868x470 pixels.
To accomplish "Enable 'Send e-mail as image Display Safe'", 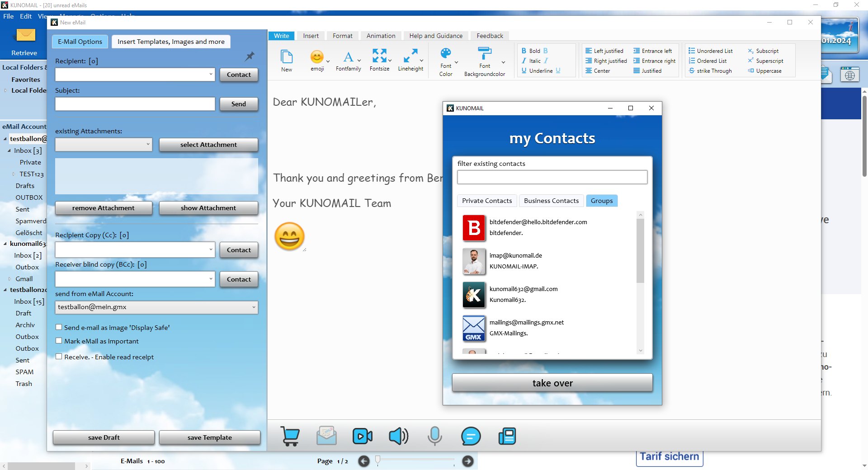I will (x=59, y=327).
